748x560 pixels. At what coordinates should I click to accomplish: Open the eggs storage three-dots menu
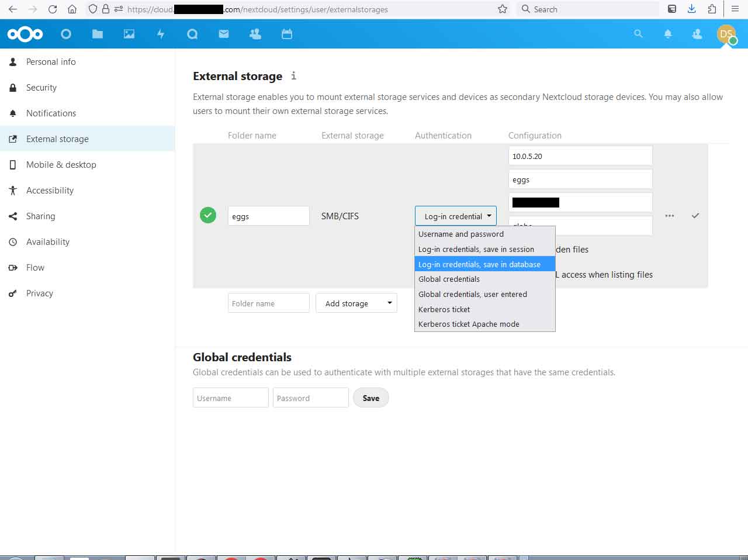670,216
